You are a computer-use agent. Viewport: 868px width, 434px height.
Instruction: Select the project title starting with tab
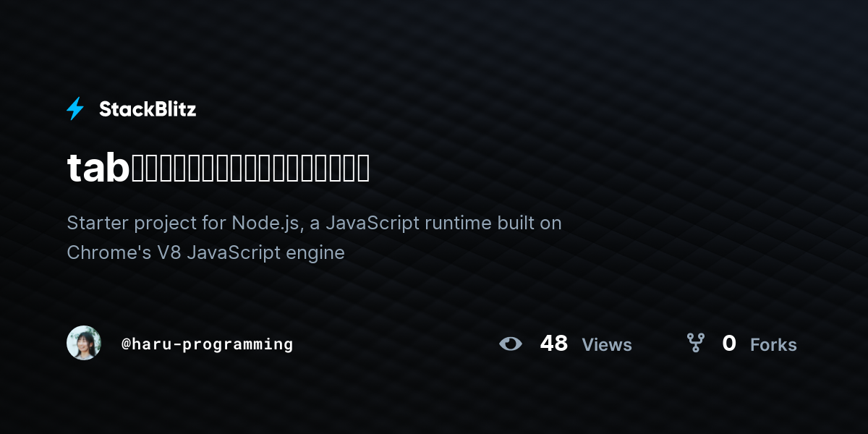(218, 168)
